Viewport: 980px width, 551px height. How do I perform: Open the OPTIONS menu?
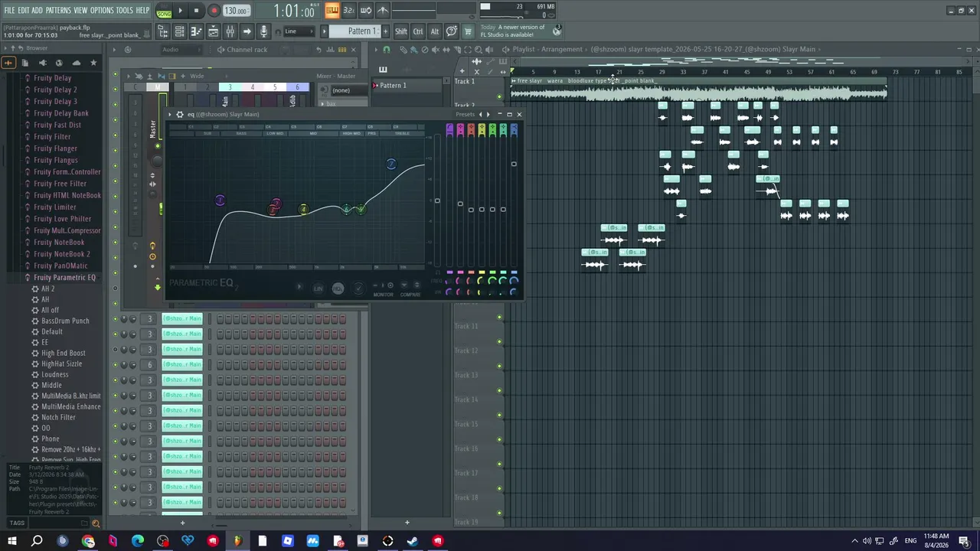click(x=102, y=10)
